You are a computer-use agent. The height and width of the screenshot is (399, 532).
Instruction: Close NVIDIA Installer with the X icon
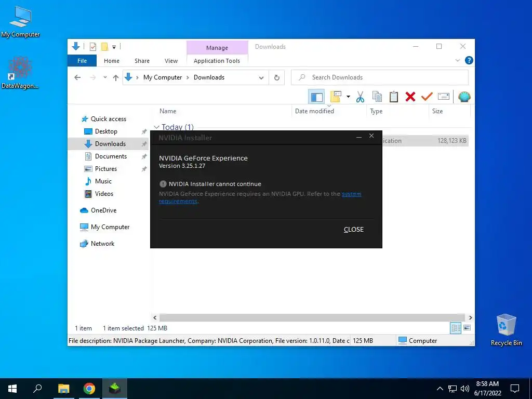pos(371,136)
